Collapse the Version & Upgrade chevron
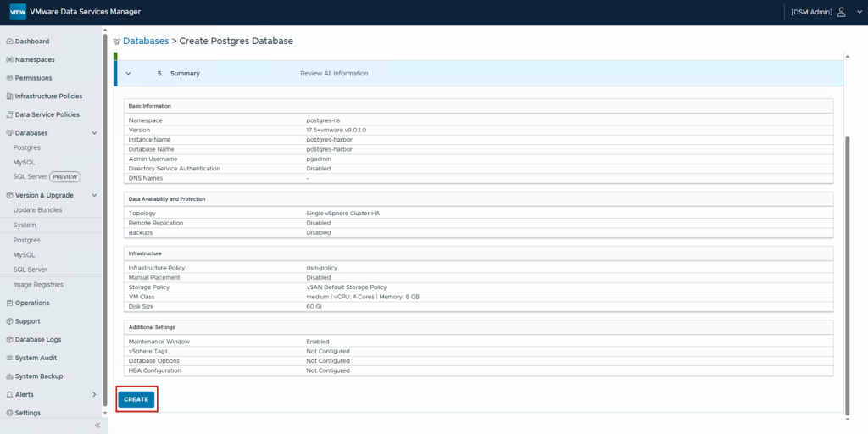 tap(94, 196)
